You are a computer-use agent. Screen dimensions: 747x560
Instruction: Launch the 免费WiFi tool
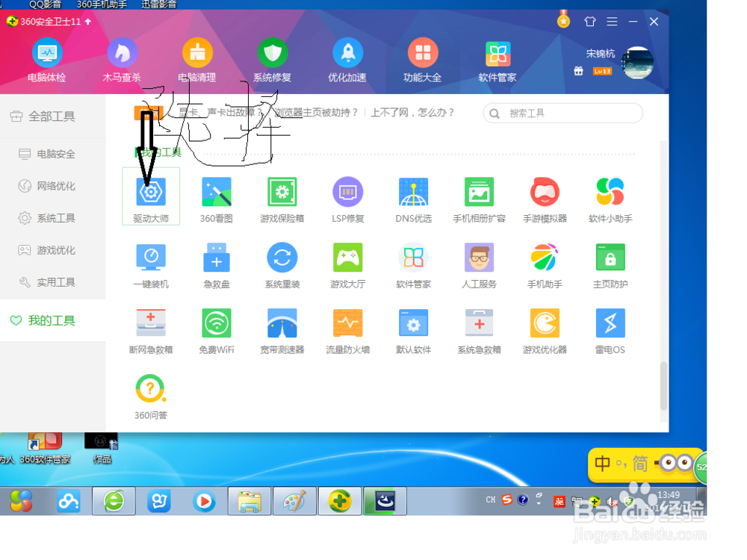[217, 331]
